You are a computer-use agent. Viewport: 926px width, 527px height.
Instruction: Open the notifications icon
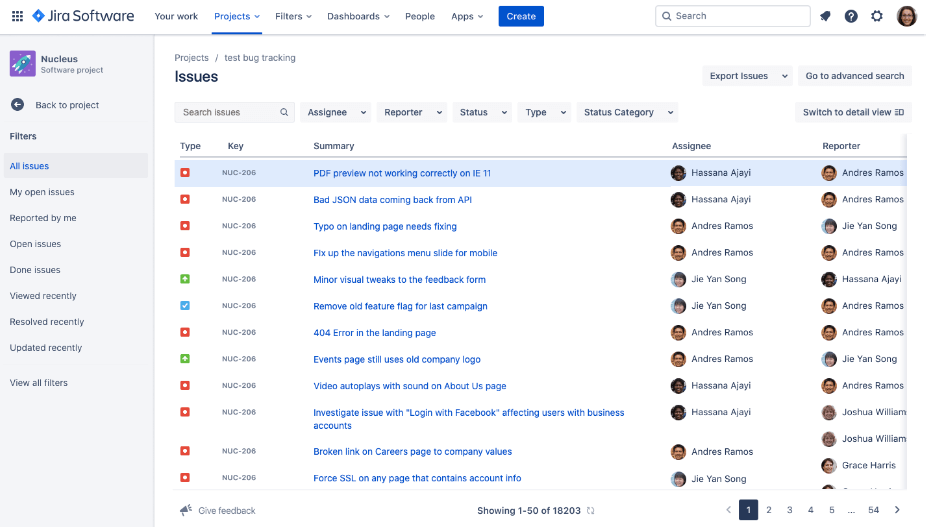[x=825, y=16]
